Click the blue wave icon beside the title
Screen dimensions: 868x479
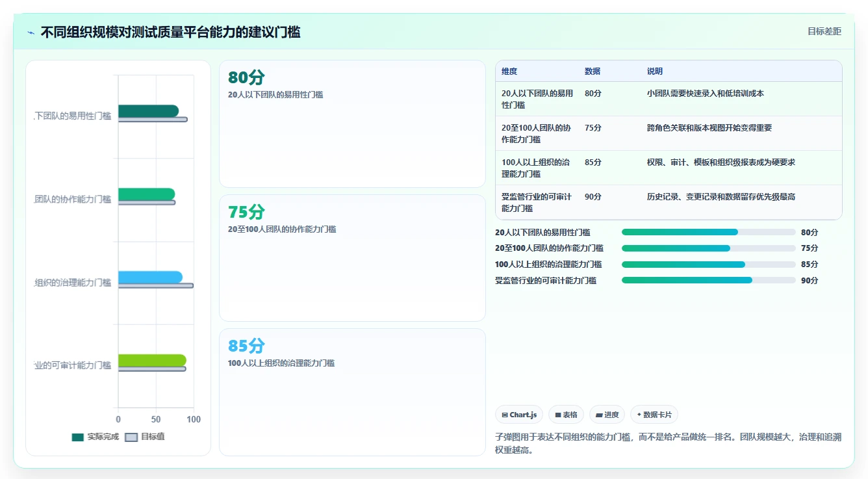[31, 32]
